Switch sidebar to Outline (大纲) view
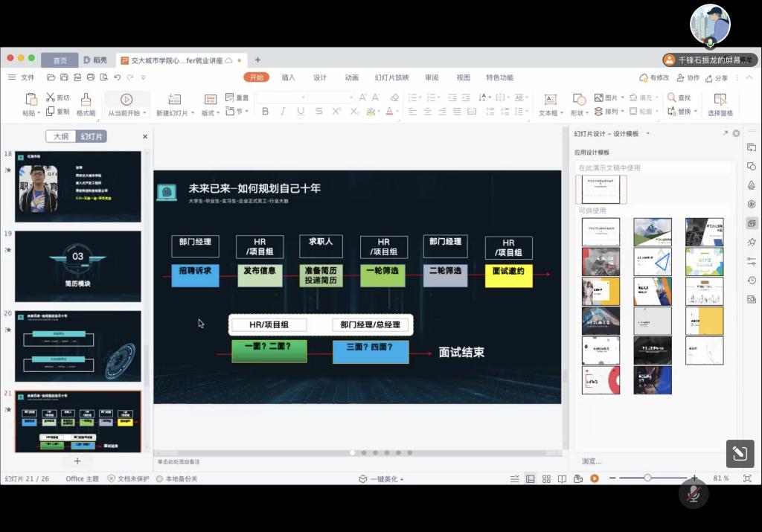The height and width of the screenshot is (532, 762). [x=60, y=136]
